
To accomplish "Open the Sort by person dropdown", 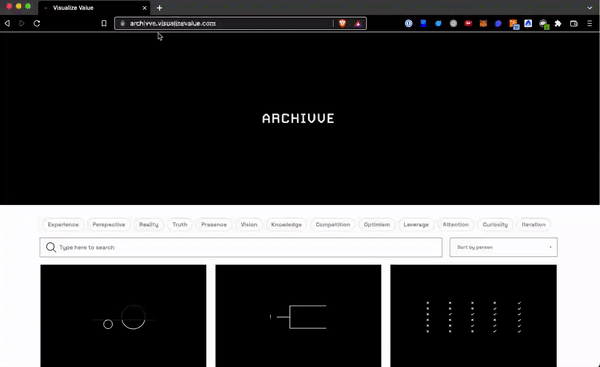I will 503,247.
